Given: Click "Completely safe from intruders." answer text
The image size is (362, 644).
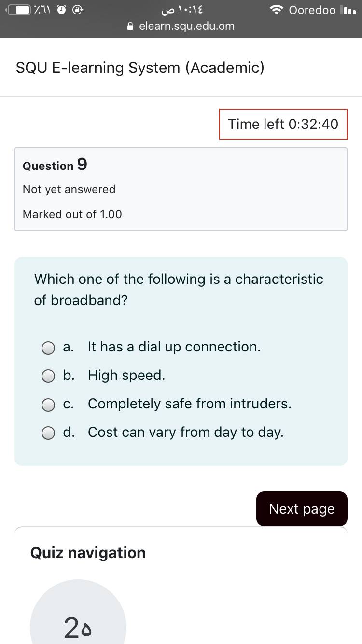Looking at the screenshot, I should click(x=190, y=404).
